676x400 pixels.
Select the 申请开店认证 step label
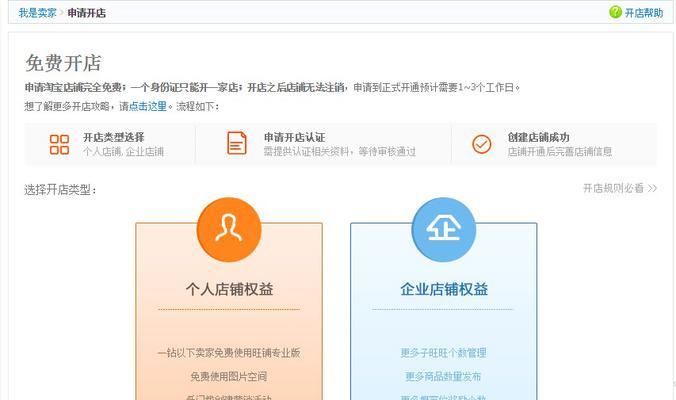pos(294,137)
